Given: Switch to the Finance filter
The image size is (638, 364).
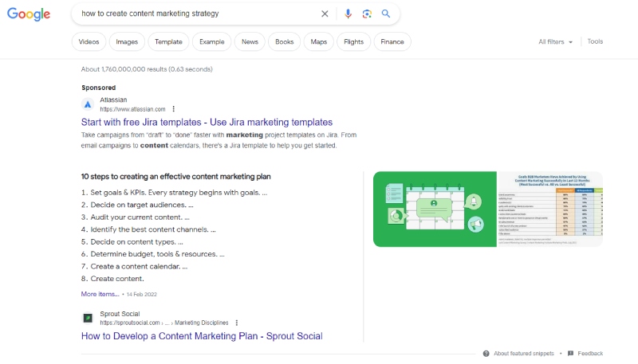Looking at the screenshot, I should [x=392, y=42].
